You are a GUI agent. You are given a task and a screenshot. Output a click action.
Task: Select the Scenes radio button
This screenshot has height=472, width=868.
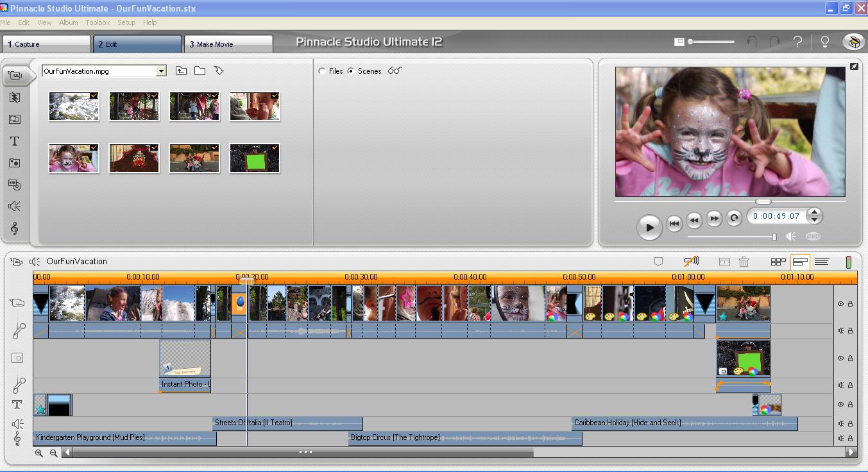tap(350, 71)
